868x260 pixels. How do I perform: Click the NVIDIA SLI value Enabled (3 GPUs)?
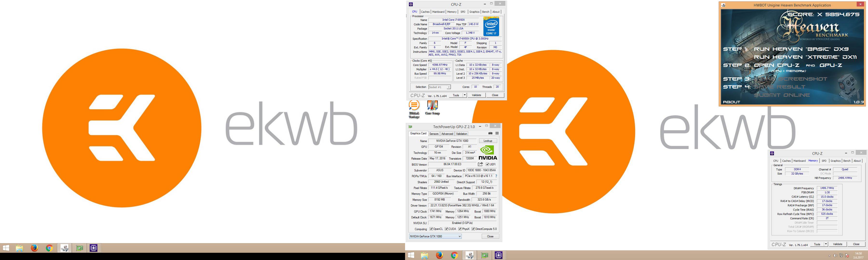(x=462, y=223)
